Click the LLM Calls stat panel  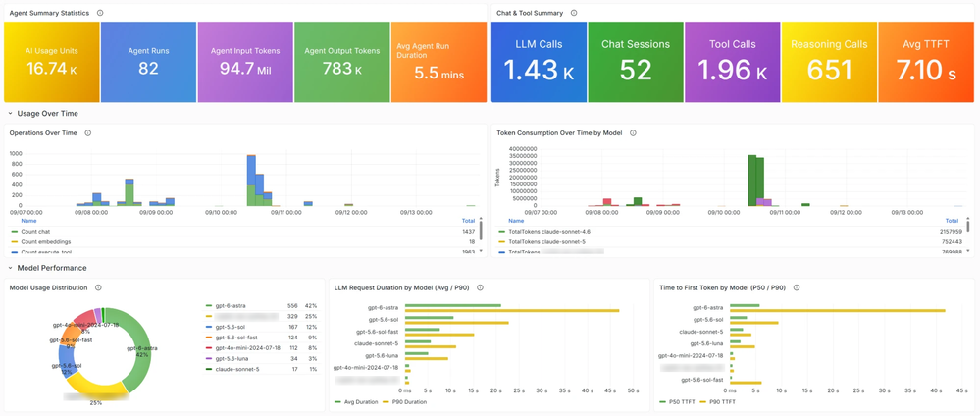(x=539, y=62)
